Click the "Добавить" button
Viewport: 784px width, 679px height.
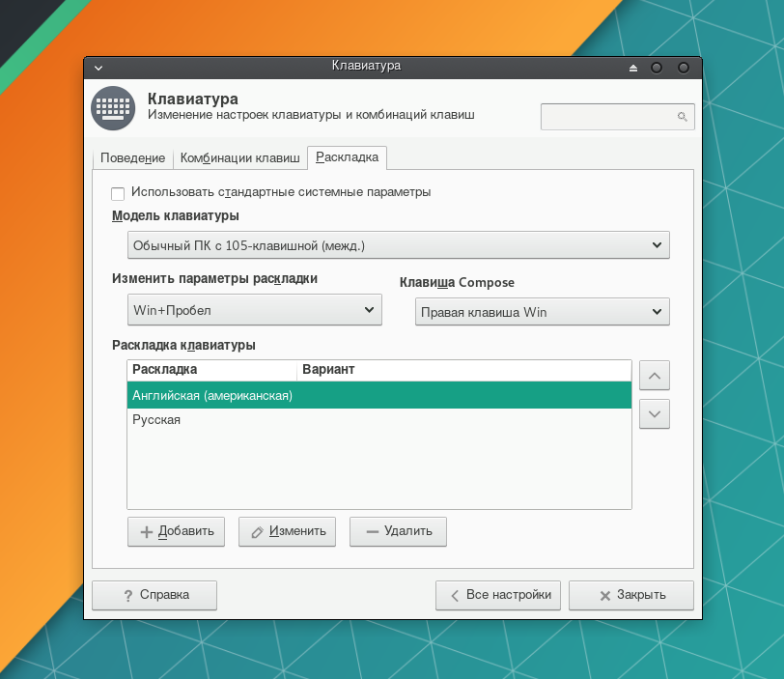[x=176, y=531]
